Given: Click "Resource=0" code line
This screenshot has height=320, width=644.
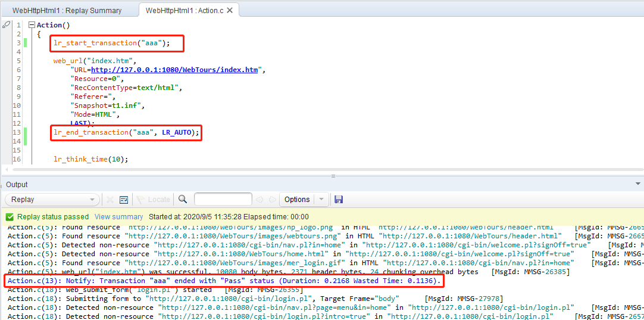Looking at the screenshot, I should coord(97,79).
